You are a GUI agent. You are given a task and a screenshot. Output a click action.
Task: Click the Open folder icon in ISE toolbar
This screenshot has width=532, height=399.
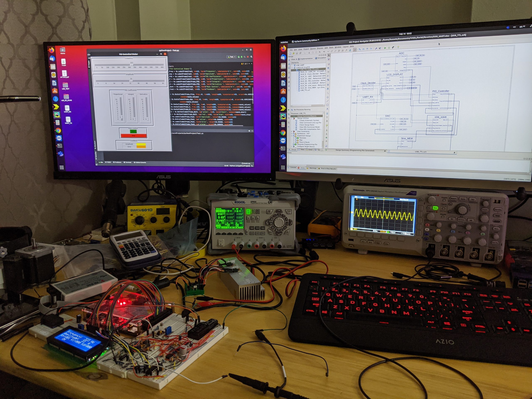point(294,53)
